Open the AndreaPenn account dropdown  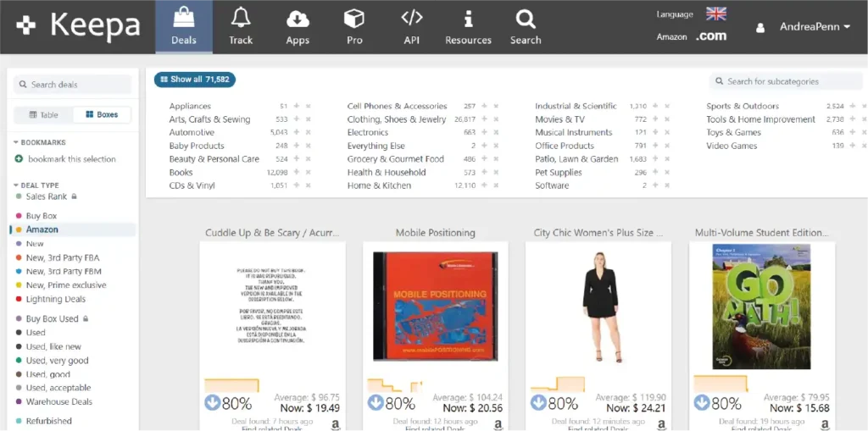tap(815, 26)
